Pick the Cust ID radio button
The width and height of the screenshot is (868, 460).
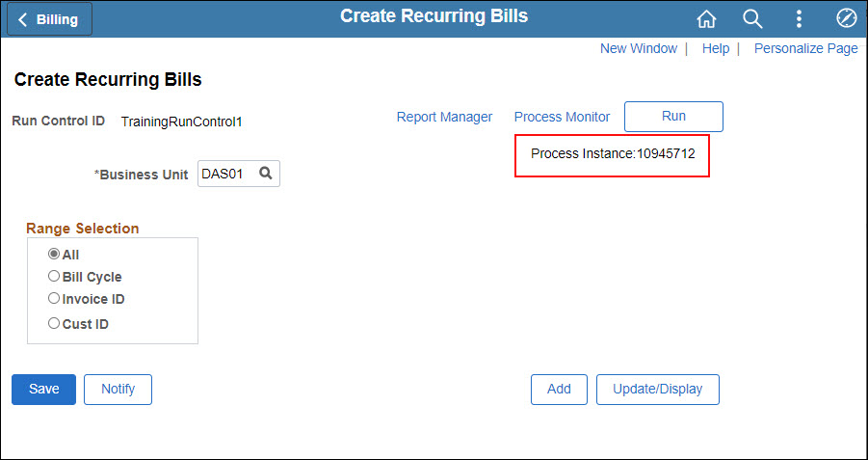pos(54,324)
